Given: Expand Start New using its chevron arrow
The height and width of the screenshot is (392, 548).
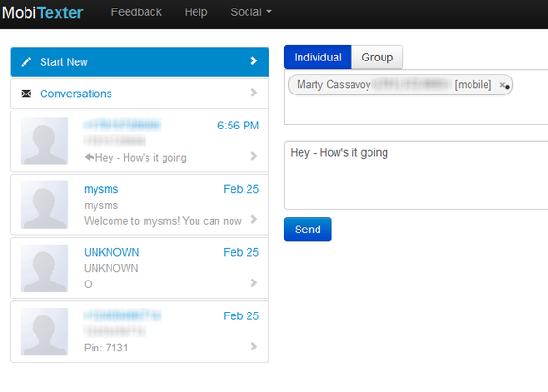Looking at the screenshot, I should click(x=254, y=61).
